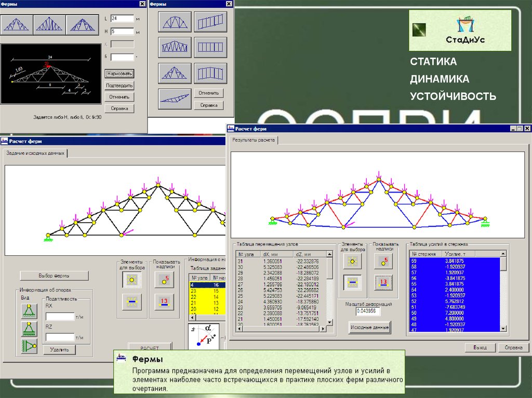Select the middle fan-web triangular truss template
Viewport: 532px width, 398px height.
coord(50,24)
